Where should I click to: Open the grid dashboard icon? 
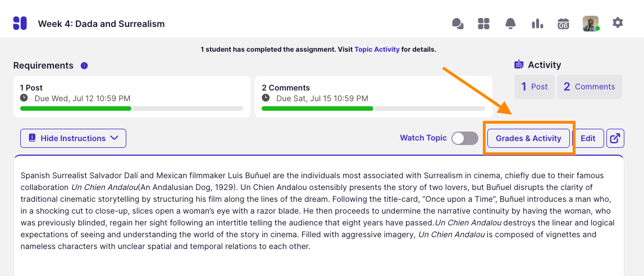483,24
